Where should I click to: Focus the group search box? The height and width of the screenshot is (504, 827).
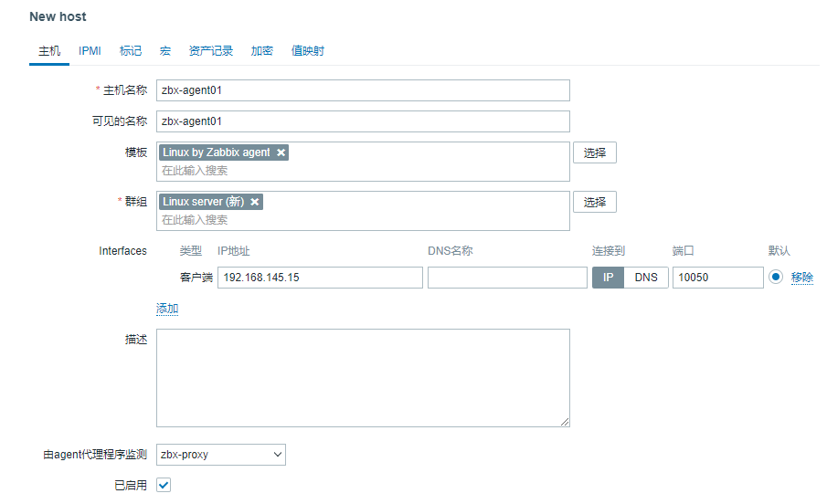pyautogui.click(x=363, y=220)
